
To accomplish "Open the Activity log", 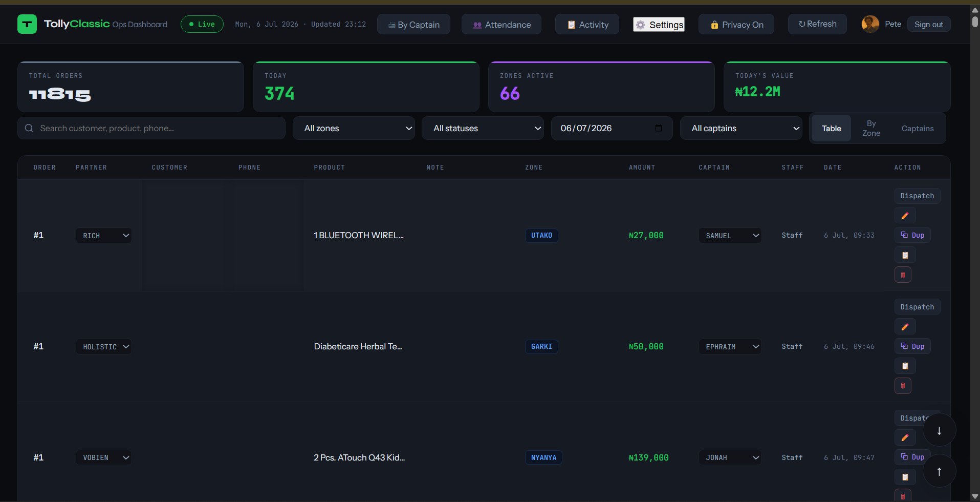I will coord(587,25).
